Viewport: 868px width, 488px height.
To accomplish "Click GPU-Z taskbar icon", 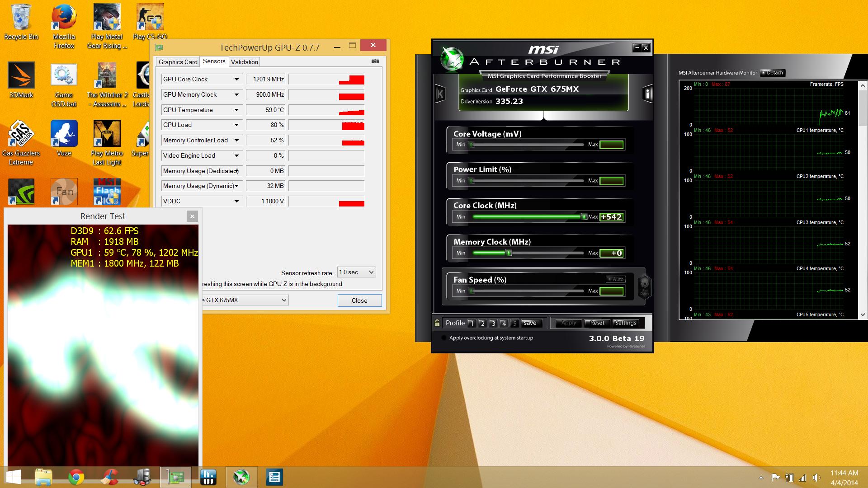I will point(175,477).
